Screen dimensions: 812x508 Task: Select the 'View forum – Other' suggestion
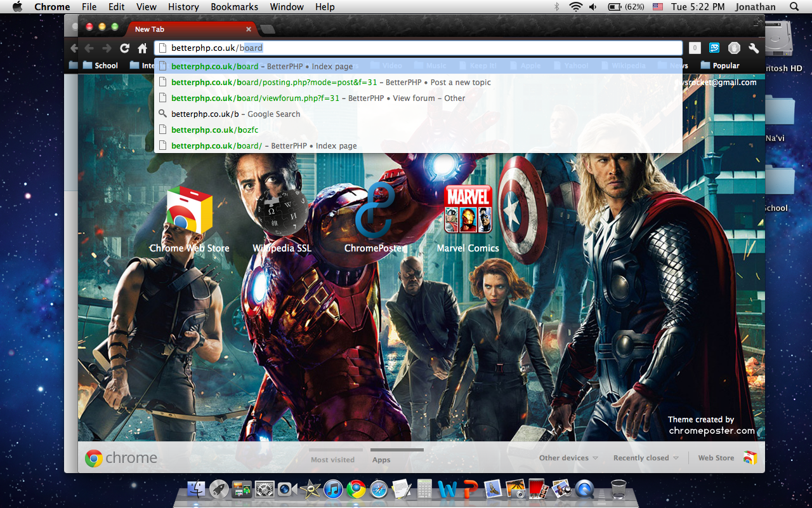[418, 98]
